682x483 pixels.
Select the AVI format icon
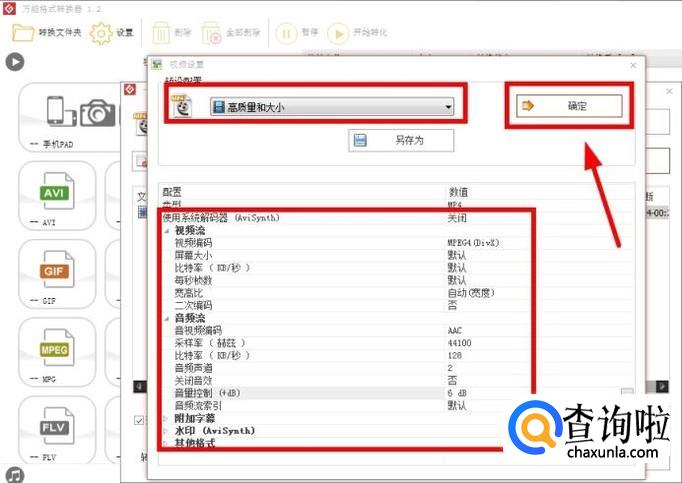click(x=58, y=191)
